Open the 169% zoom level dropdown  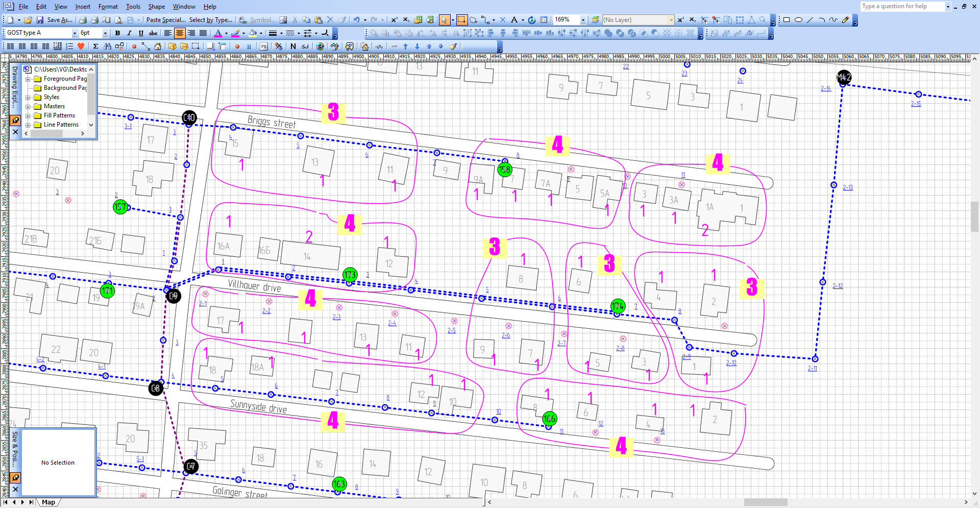(582, 19)
